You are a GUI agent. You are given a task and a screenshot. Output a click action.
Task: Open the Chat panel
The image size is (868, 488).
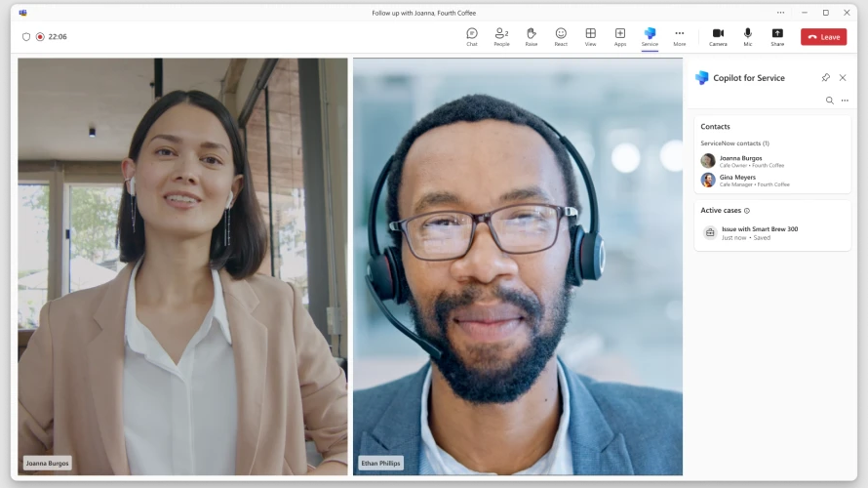coord(472,36)
